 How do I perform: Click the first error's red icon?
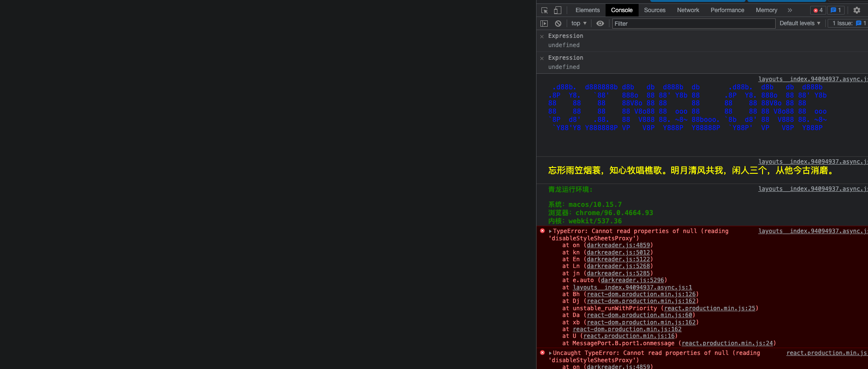[542, 231]
